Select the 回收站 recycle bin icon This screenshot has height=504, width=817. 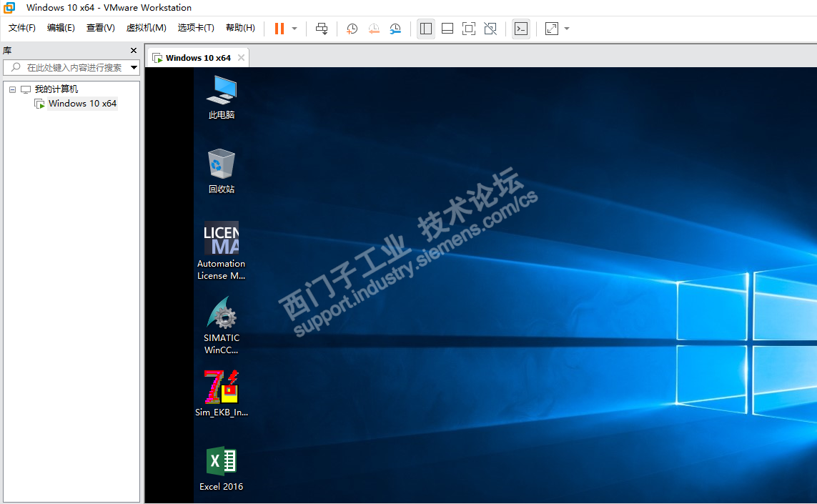[222, 172]
